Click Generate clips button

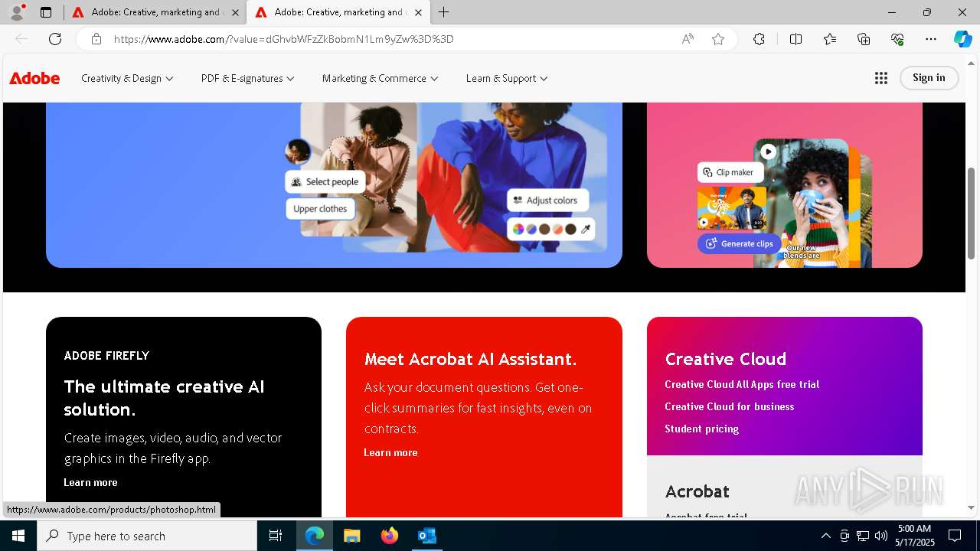[x=740, y=243]
